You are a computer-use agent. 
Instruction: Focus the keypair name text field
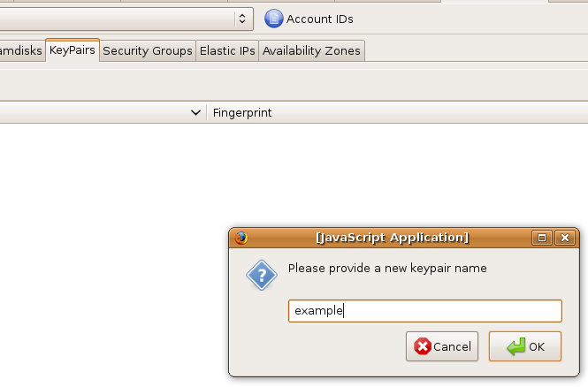[x=424, y=311]
